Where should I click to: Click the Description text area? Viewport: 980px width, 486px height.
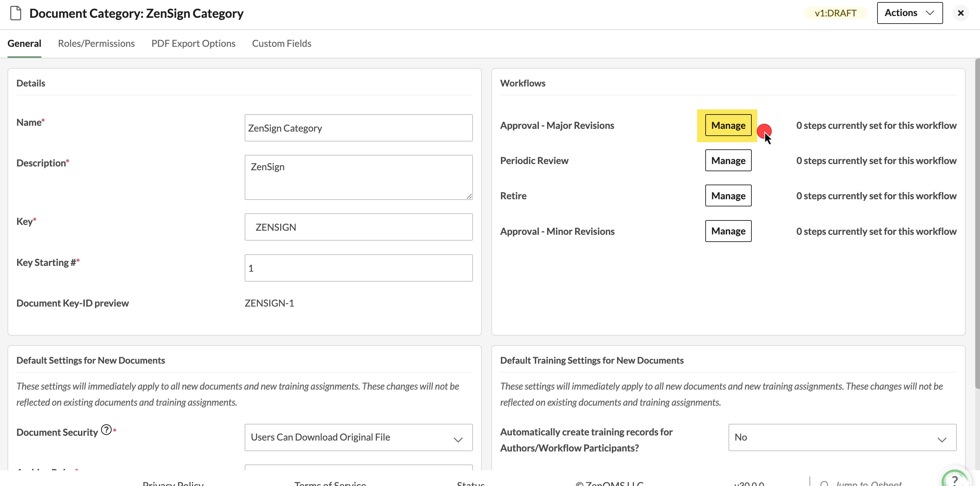[358, 177]
